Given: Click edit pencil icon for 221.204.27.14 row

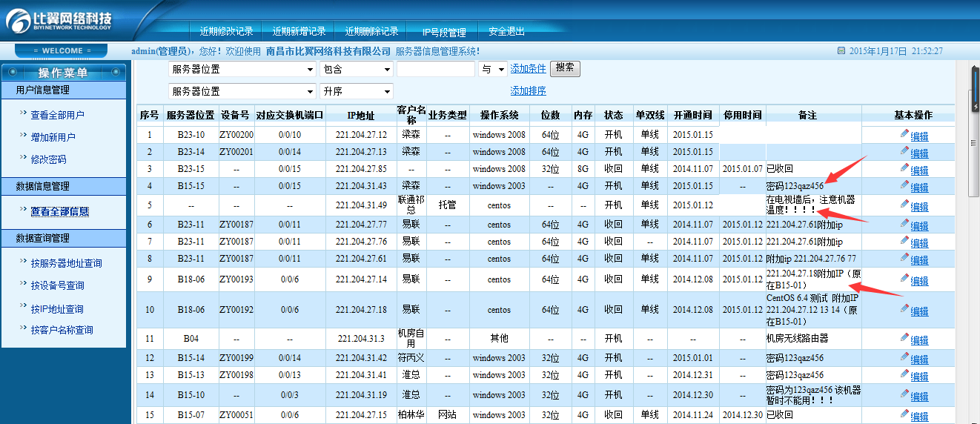Looking at the screenshot, I should 904,278.
